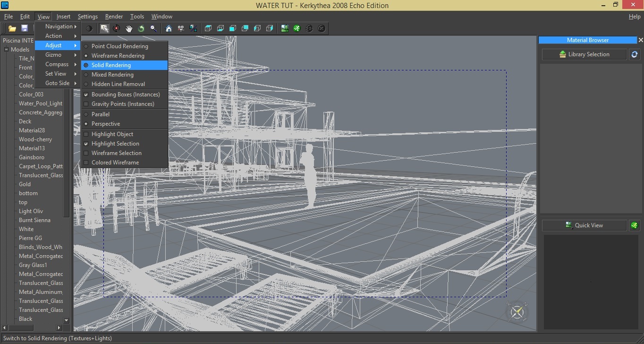Refresh the Material Browser library

[x=635, y=54]
